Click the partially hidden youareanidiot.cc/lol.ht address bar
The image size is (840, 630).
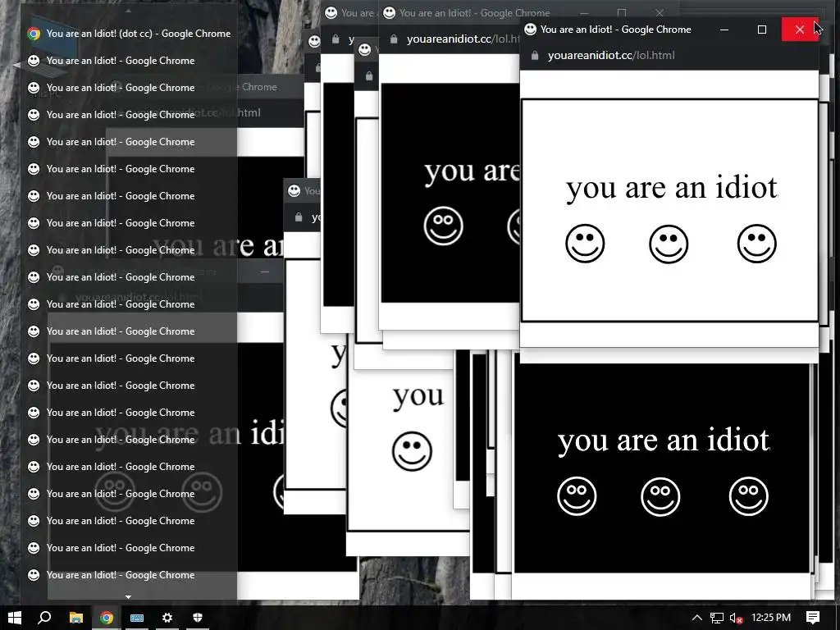tap(463, 39)
